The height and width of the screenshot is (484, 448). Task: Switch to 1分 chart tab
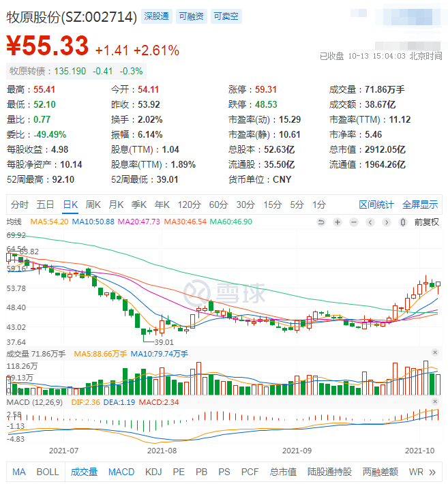319,205
